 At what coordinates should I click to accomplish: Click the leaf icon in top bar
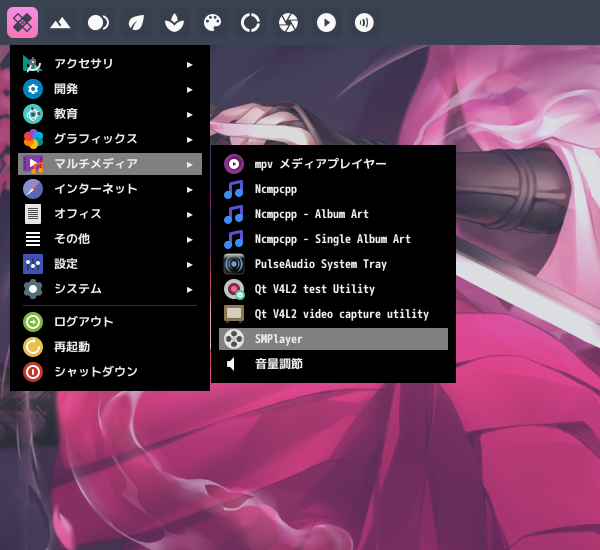(x=136, y=23)
